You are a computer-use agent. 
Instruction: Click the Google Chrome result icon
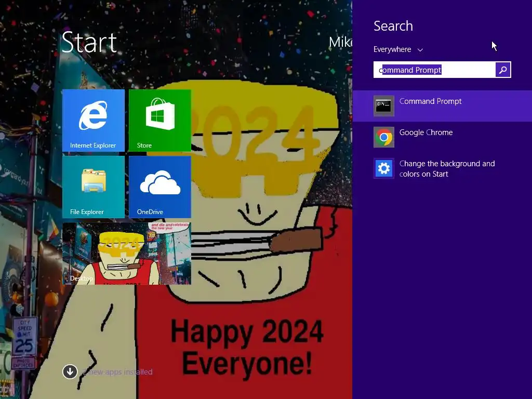pos(384,137)
